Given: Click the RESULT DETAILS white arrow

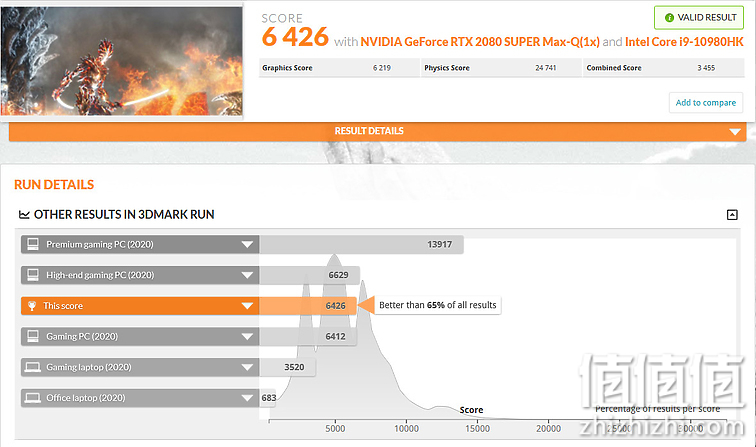Looking at the screenshot, I should pyautogui.click(x=735, y=132).
